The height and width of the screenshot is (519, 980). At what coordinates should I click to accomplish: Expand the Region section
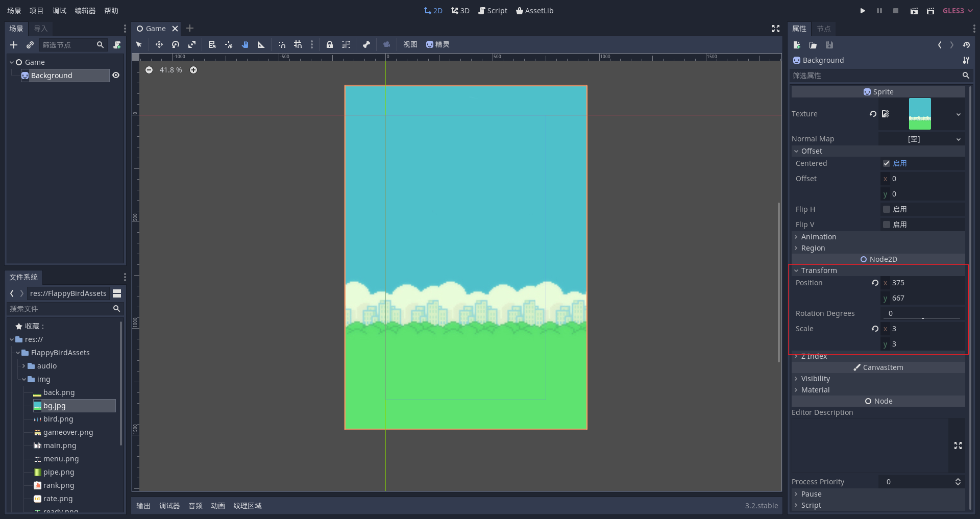(x=878, y=248)
